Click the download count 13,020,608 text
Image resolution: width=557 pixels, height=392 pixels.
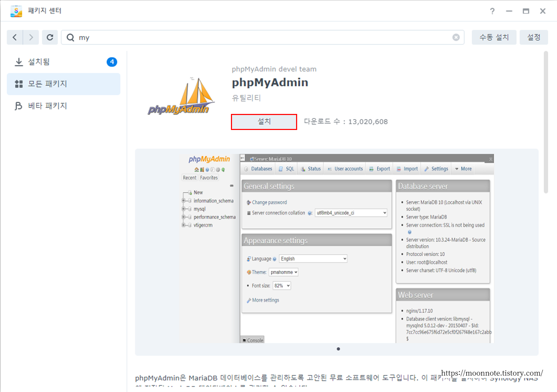coord(368,122)
